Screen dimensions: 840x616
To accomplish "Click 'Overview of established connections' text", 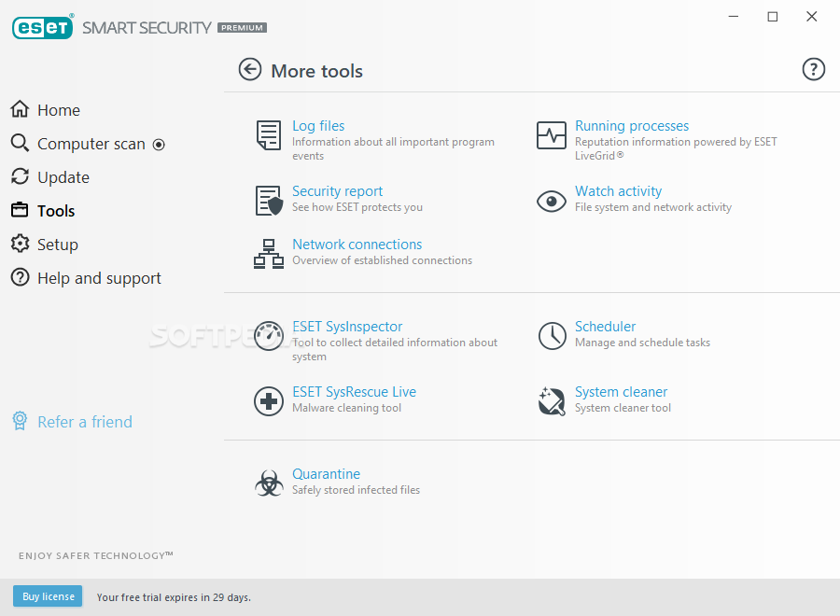I will click(x=382, y=260).
